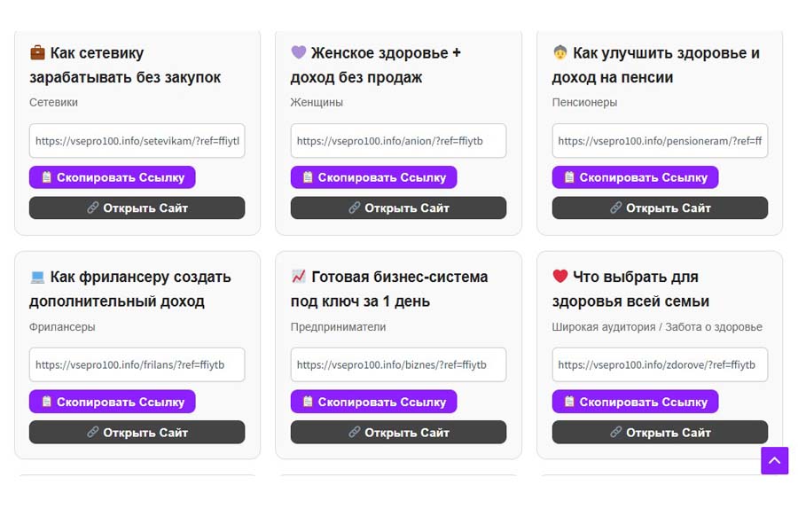Click the biznes link input field
The height and width of the screenshot is (532, 798).
coord(398,364)
